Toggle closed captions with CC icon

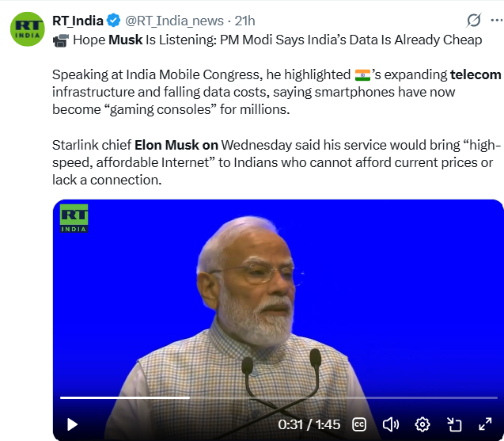coord(358,424)
